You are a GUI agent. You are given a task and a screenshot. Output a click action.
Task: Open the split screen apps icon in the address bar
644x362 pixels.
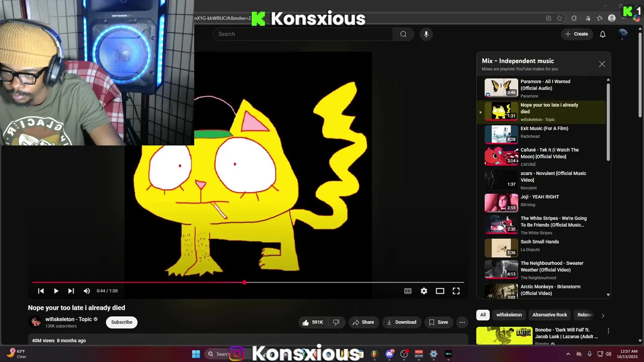548,18
